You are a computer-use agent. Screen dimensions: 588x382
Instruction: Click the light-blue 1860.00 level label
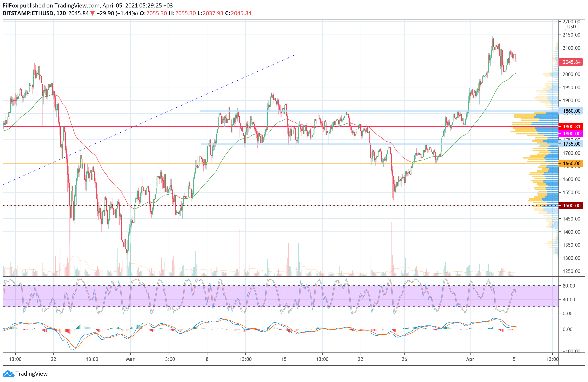click(571, 111)
